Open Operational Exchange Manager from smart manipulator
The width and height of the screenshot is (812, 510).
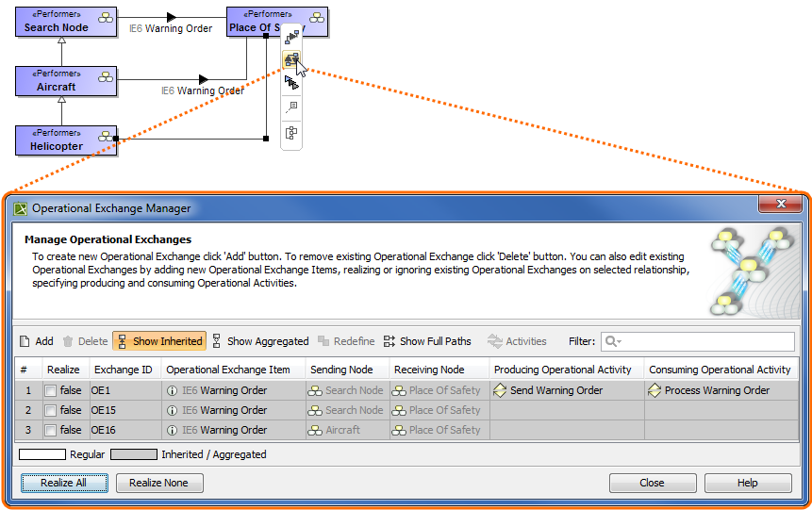291,59
